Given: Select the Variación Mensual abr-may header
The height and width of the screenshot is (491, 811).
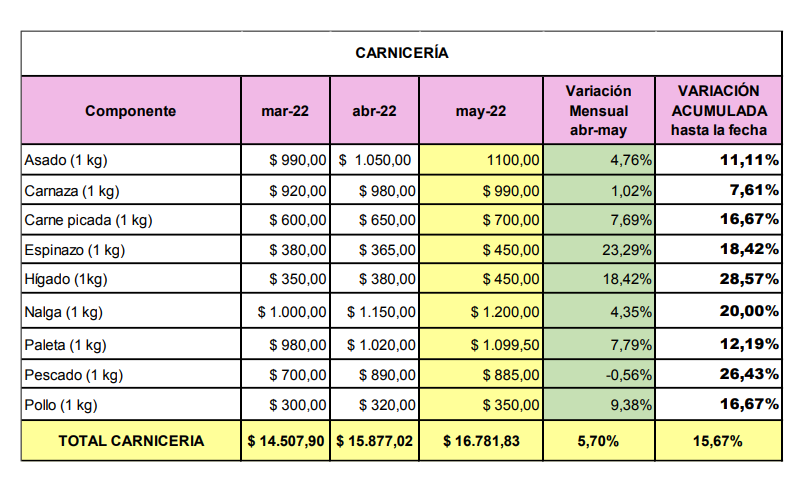Looking at the screenshot, I should pyautogui.click(x=598, y=111).
